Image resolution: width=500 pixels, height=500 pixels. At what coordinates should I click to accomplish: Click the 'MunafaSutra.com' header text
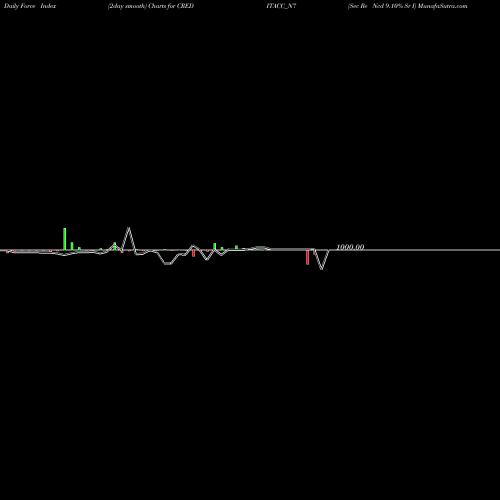pos(442,6)
